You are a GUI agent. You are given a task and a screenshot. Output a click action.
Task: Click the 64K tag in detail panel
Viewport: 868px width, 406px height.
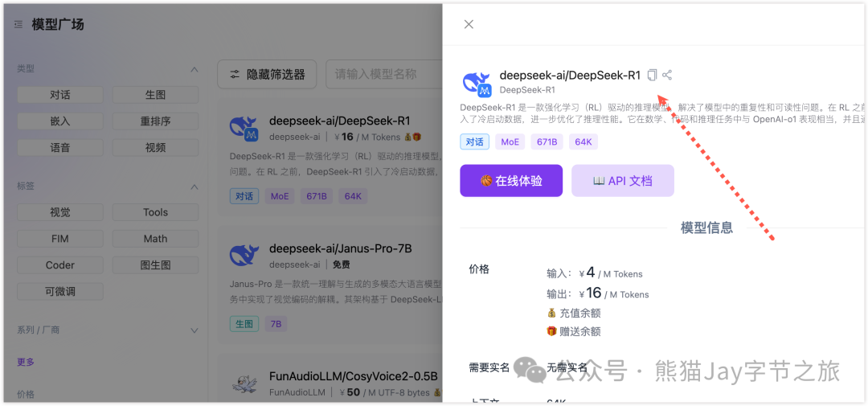pyautogui.click(x=583, y=141)
